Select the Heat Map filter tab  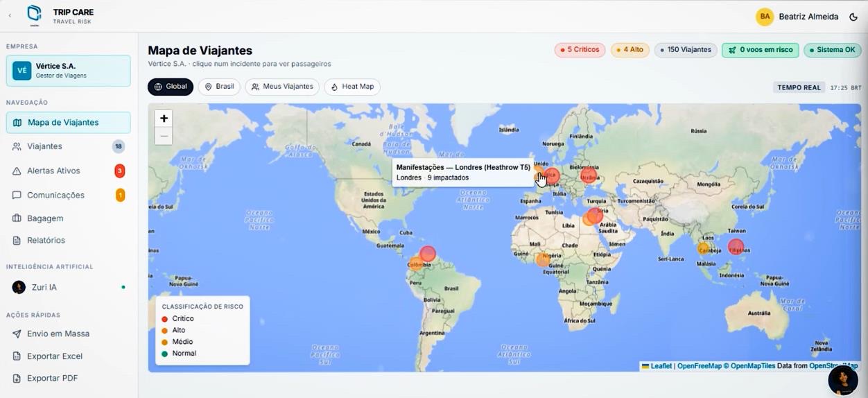click(x=352, y=87)
